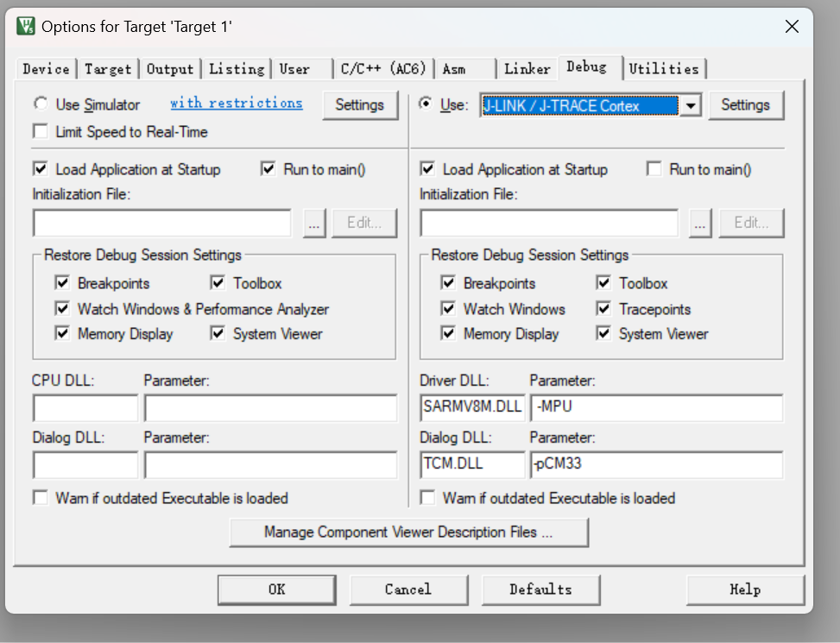The image size is (840, 643).
Task: Open the J-LINK / J-TRACE Cortex debugger dropdown
Action: pyautogui.click(x=691, y=105)
